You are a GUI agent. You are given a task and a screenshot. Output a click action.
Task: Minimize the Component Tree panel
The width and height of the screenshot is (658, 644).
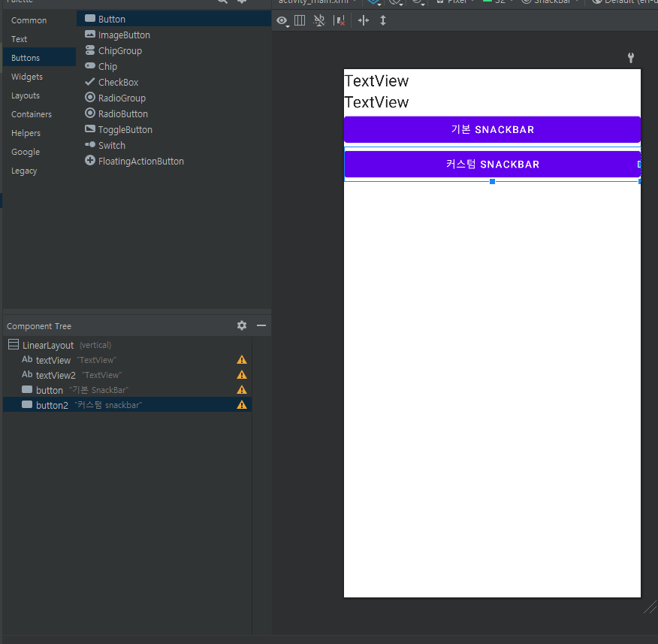tap(261, 325)
